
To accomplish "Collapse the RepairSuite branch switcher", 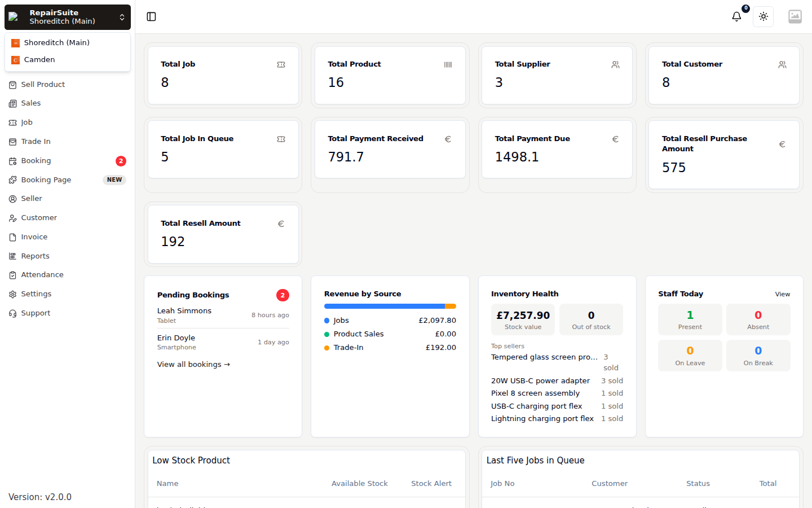I will (68, 17).
